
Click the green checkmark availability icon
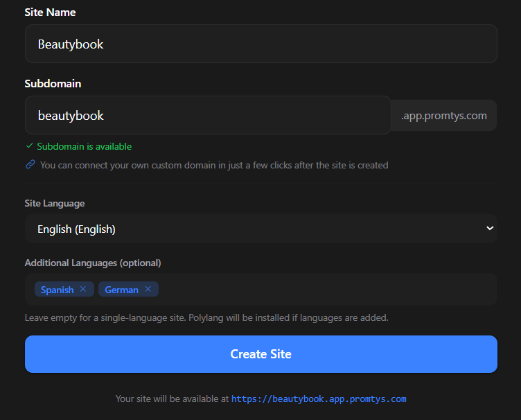(30, 146)
